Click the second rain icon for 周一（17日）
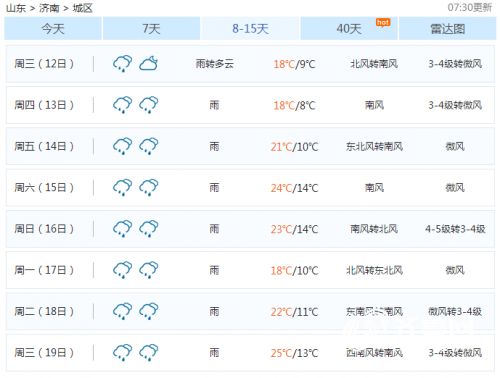500x378 pixels. click(149, 270)
